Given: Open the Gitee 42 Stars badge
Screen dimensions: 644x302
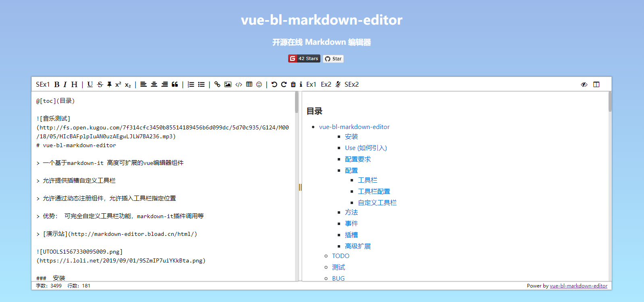Looking at the screenshot, I should pos(304,58).
